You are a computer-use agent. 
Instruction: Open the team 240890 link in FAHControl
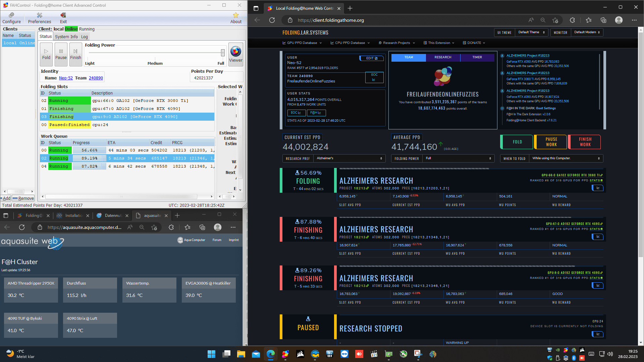tap(96, 78)
